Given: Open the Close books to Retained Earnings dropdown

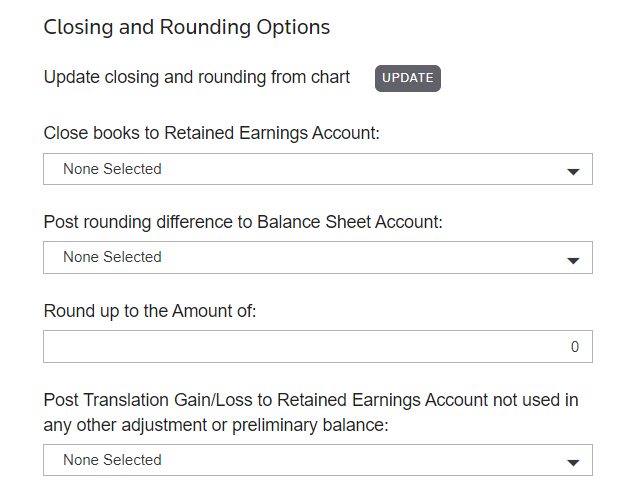Looking at the screenshot, I should (x=318, y=169).
